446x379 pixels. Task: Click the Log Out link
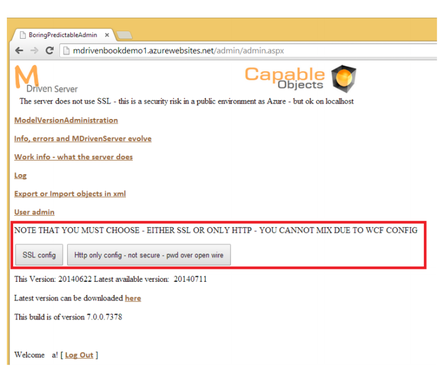(x=79, y=355)
